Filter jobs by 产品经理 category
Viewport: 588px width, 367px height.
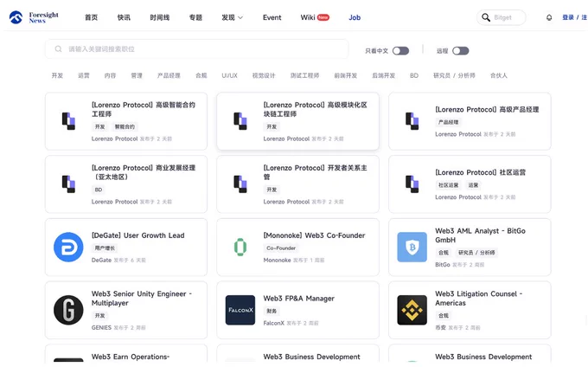[x=169, y=75]
